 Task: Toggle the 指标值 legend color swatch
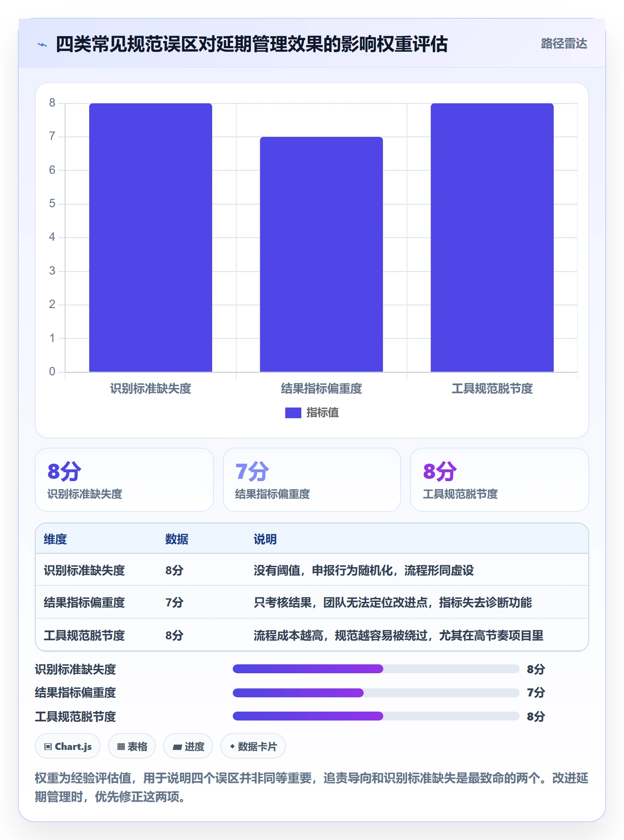293,413
